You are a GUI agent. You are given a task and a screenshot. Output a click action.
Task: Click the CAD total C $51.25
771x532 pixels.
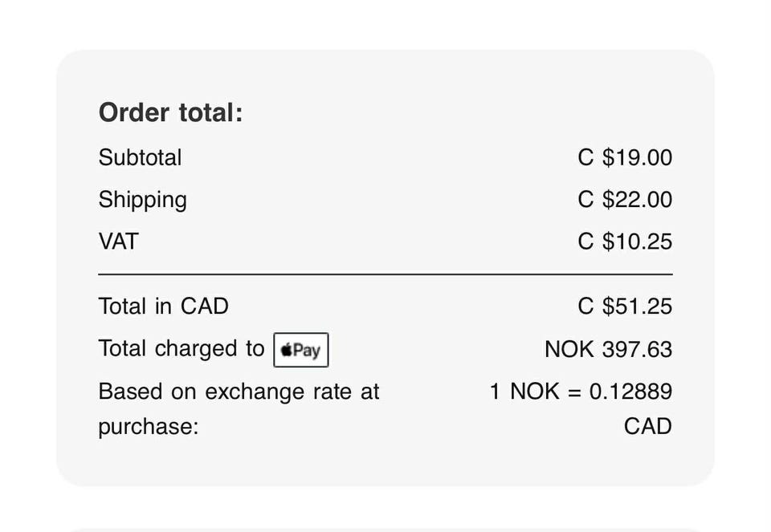625,306
